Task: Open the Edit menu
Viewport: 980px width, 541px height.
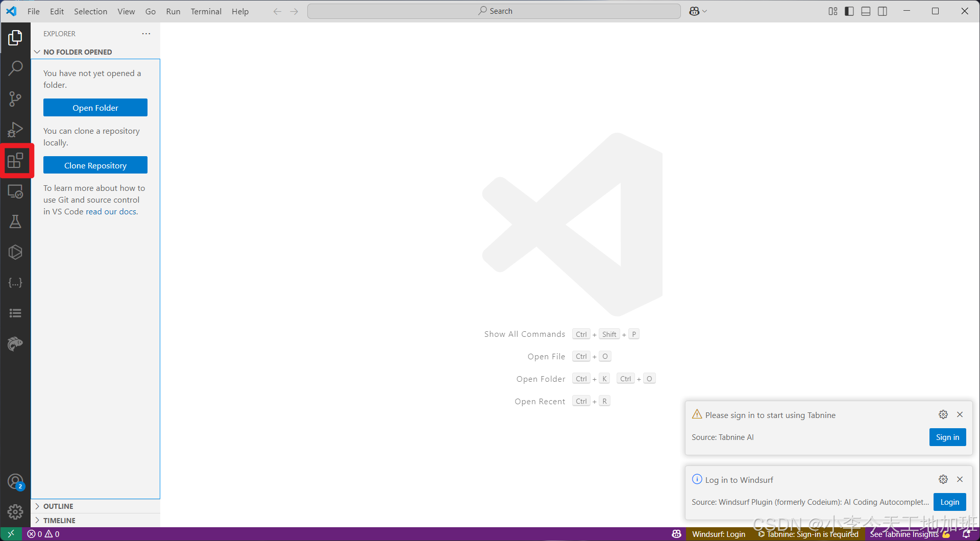Action: [x=57, y=11]
